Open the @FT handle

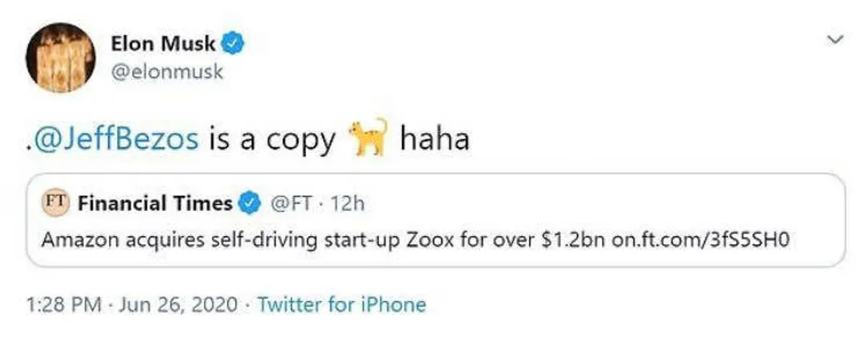[x=291, y=203]
